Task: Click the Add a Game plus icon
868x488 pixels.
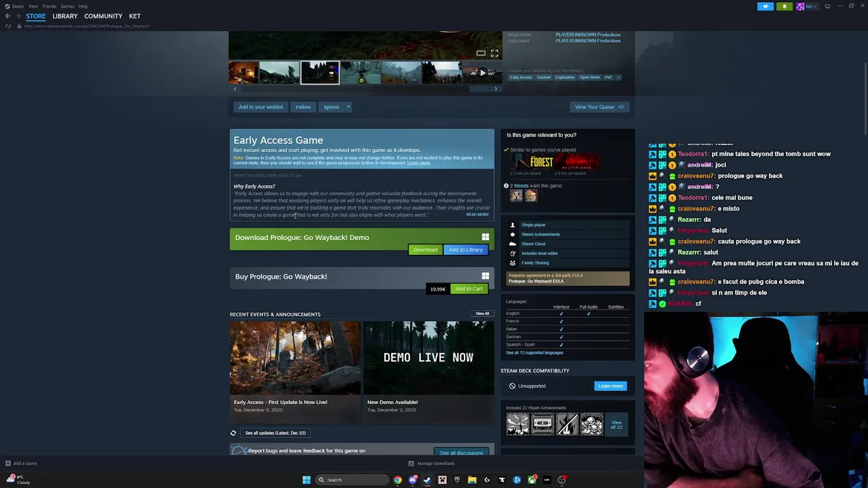Action: (7, 464)
